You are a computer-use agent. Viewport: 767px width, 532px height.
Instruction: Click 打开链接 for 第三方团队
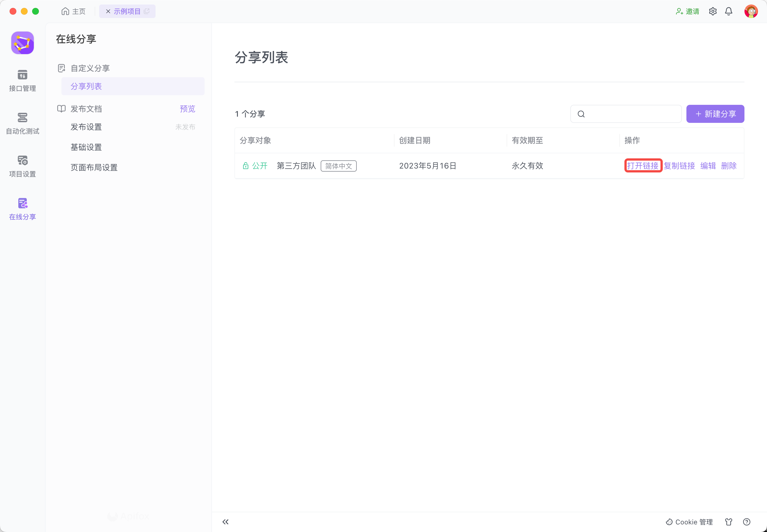[643, 166]
